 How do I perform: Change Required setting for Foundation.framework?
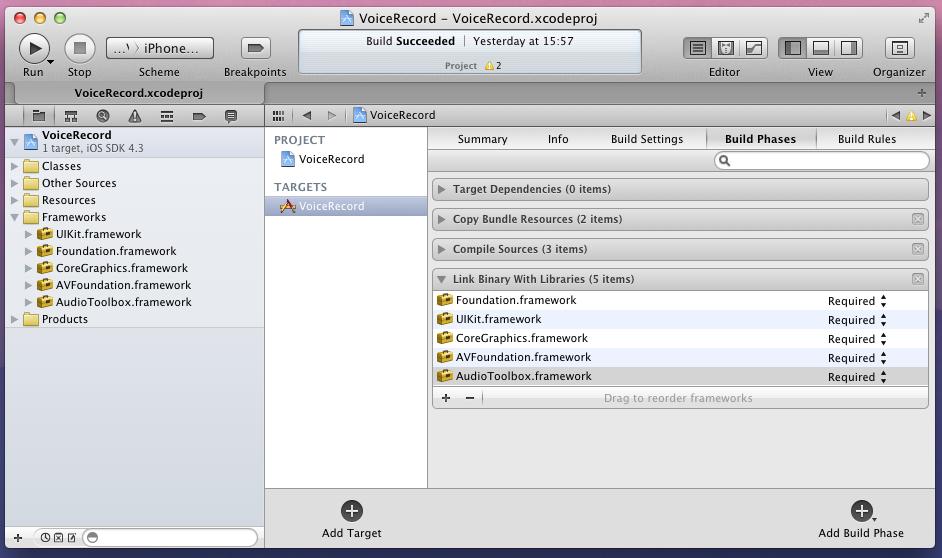coord(857,301)
